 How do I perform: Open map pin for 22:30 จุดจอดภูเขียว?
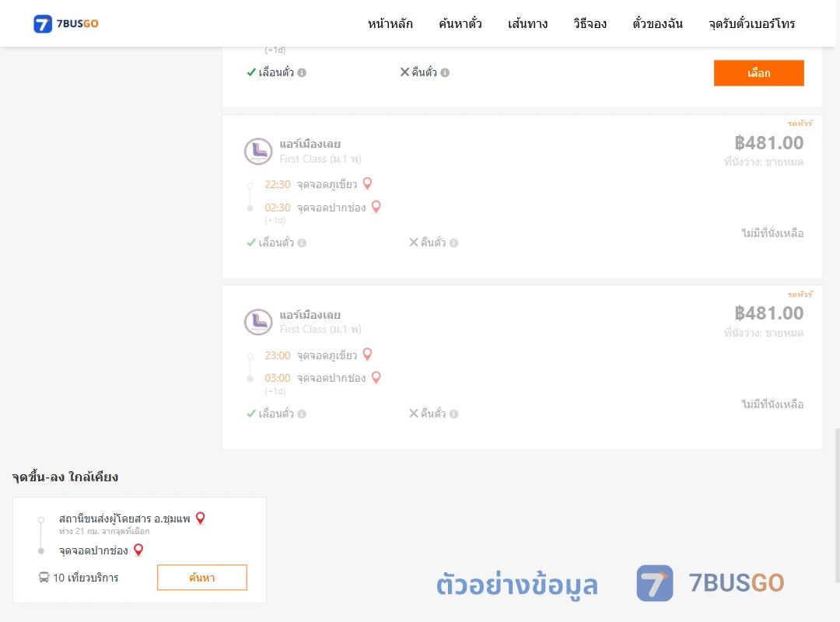[x=367, y=183]
